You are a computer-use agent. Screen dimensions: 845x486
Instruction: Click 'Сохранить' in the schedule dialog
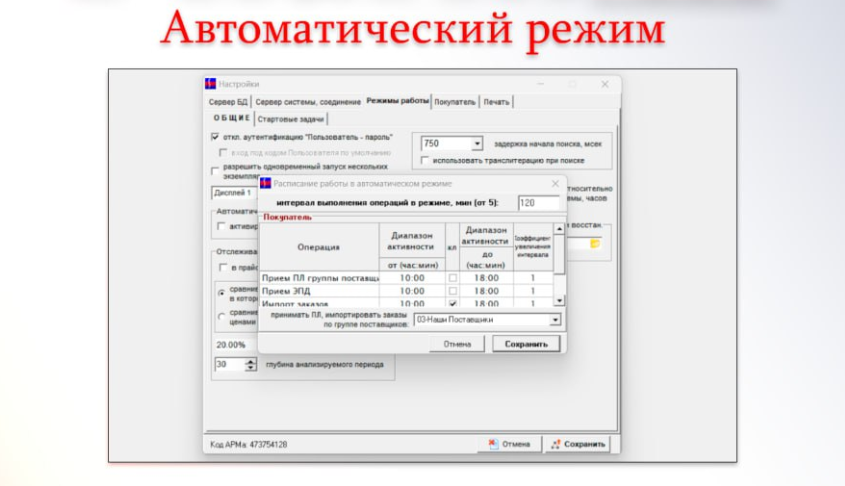[526, 344]
